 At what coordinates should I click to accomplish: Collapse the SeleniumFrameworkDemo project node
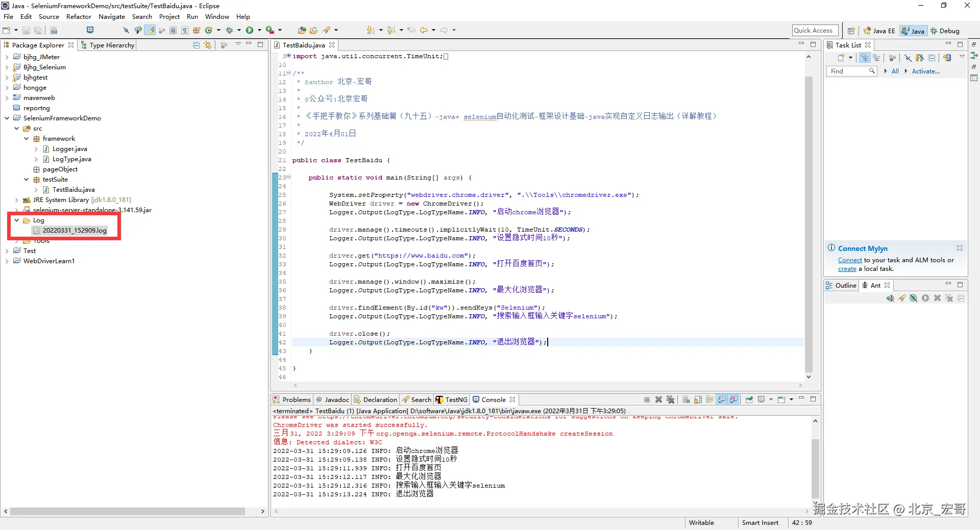click(x=7, y=118)
